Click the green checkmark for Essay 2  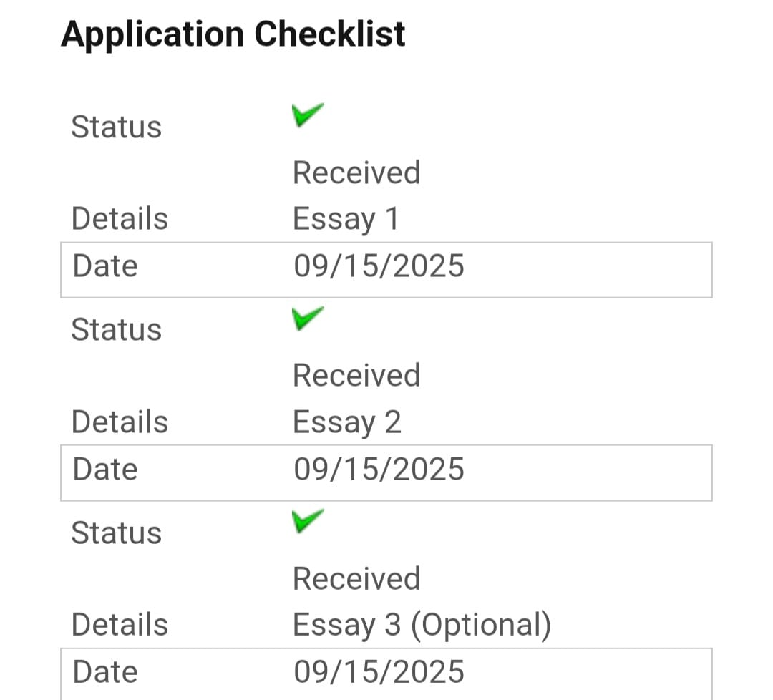point(308,318)
